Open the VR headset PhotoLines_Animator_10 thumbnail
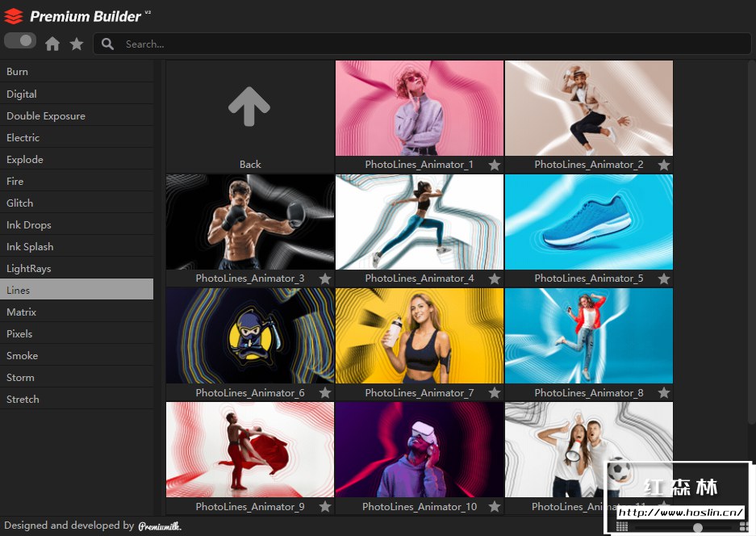The width and height of the screenshot is (756, 536). coord(420,450)
